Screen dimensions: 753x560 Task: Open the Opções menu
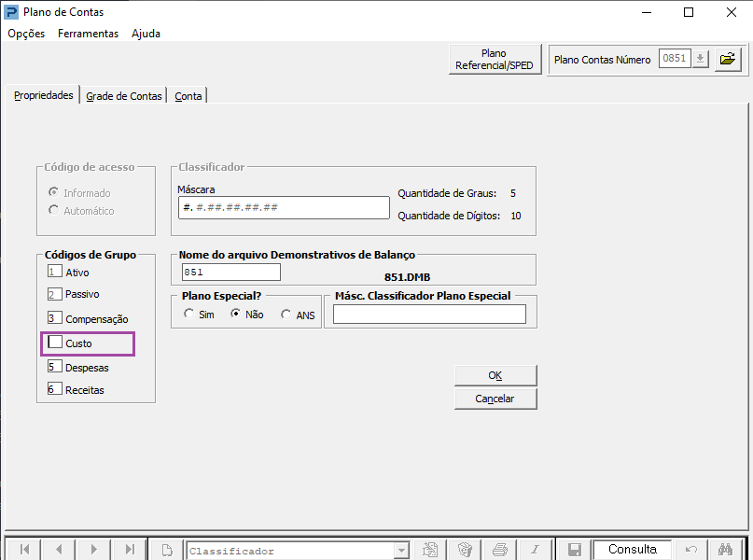pyautogui.click(x=26, y=34)
